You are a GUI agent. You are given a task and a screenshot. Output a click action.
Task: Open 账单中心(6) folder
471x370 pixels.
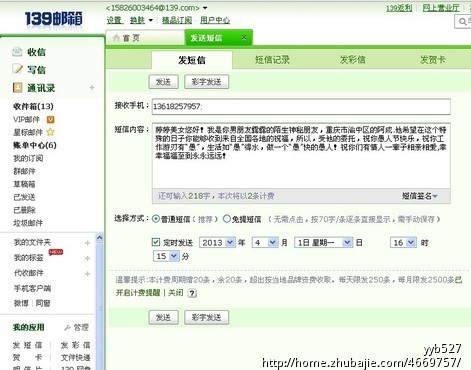coord(35,145)
